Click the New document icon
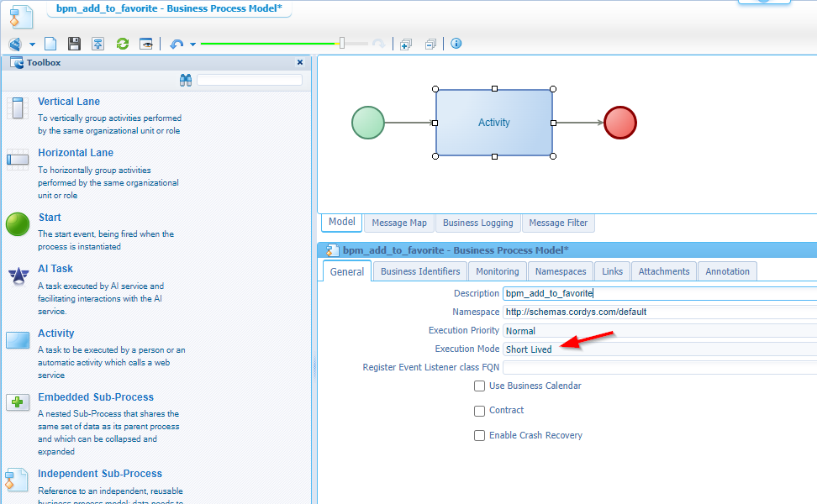The image size is (817, 504). click(x=50, y=44)
